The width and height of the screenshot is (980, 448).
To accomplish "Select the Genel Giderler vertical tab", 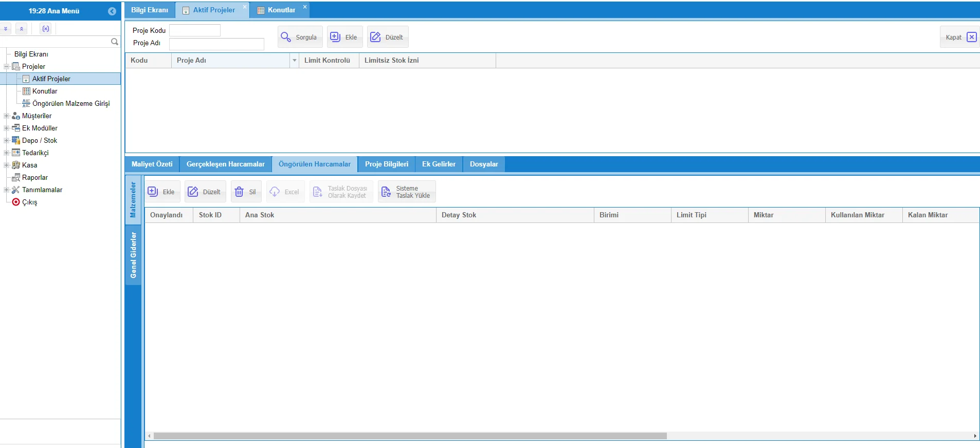I will coord(133,255).
